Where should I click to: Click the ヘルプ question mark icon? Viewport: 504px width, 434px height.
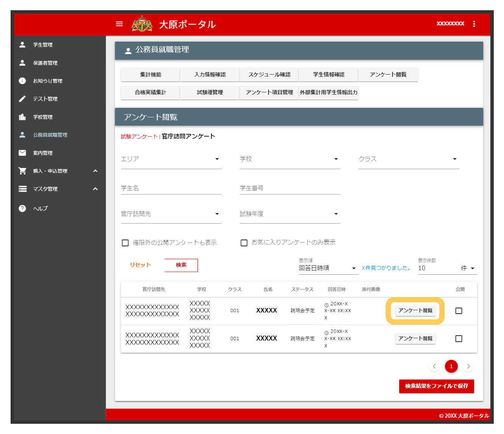(22, 208)
